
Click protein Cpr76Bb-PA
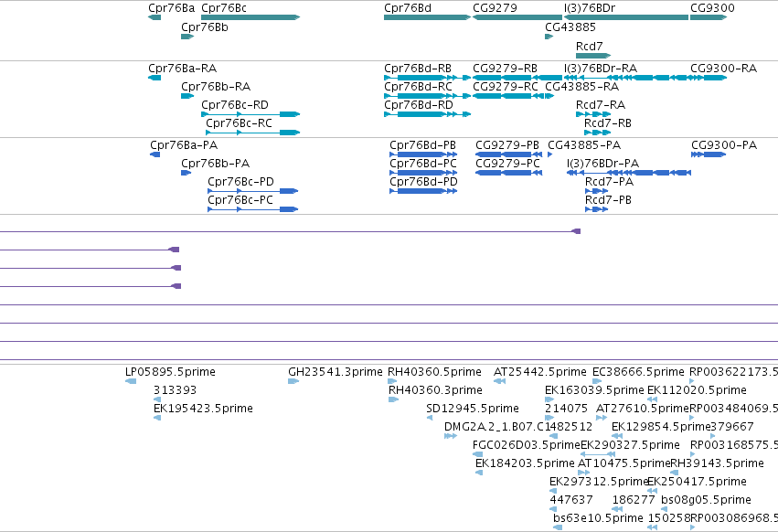pos(187,173)
